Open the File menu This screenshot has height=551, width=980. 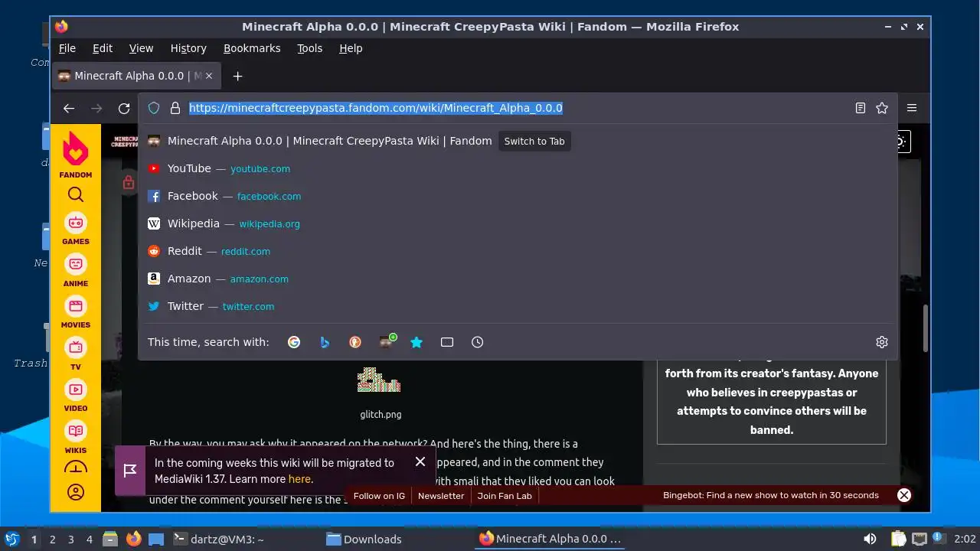pyautogui.click(x=67, y=48)
